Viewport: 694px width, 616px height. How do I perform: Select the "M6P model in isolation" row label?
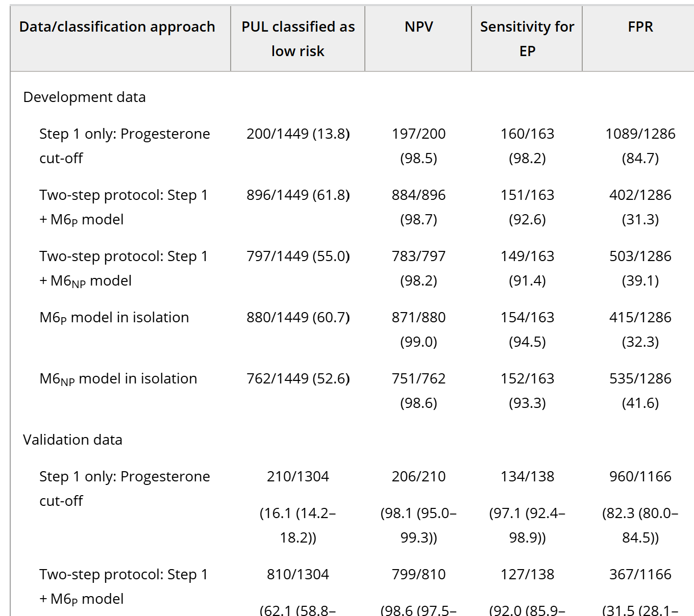tap(114, 318)
